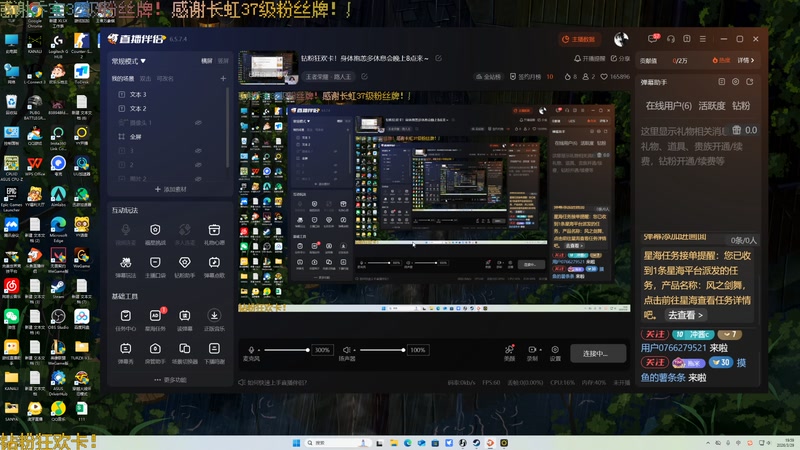Click the 添加素材 add source button
This screenshot has height=450, width=800.
pos(170,189)
